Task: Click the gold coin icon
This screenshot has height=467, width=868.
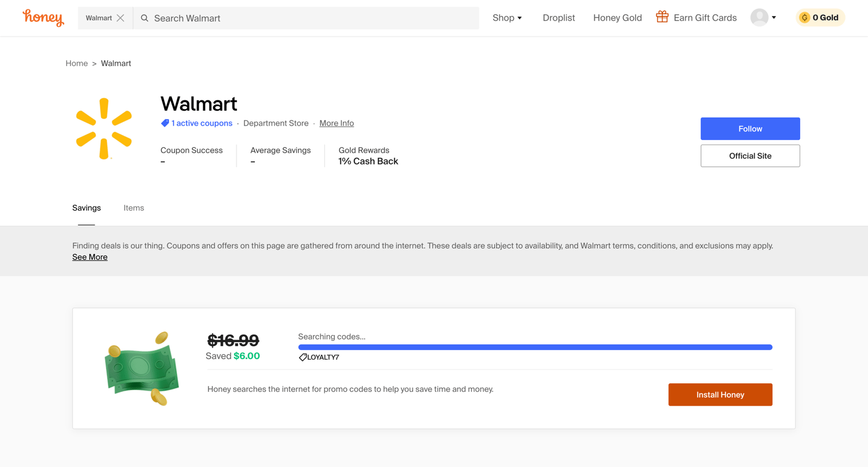Action: (x=804, y=18)
